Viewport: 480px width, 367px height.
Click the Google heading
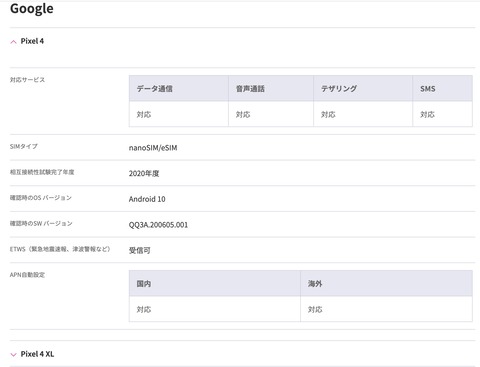[32, 9]
